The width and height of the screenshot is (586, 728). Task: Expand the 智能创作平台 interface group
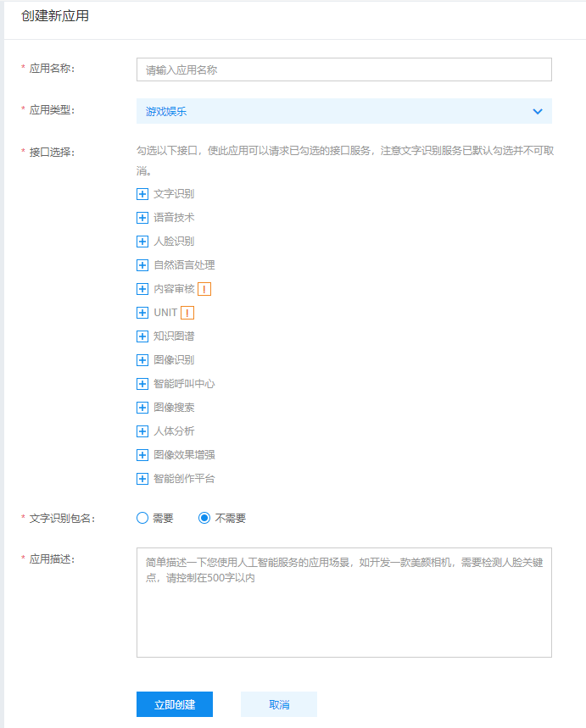click(x=142, y=478)
